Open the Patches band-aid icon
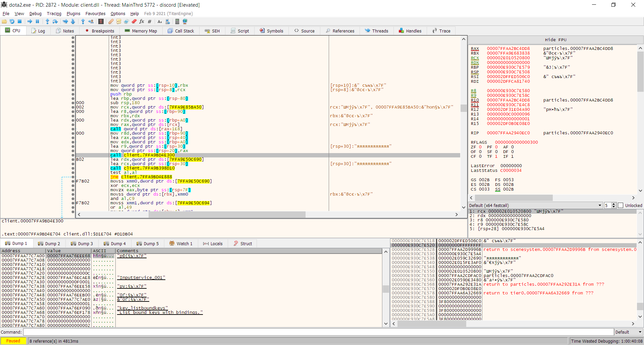The image size is (644, 345). [111, 21]
